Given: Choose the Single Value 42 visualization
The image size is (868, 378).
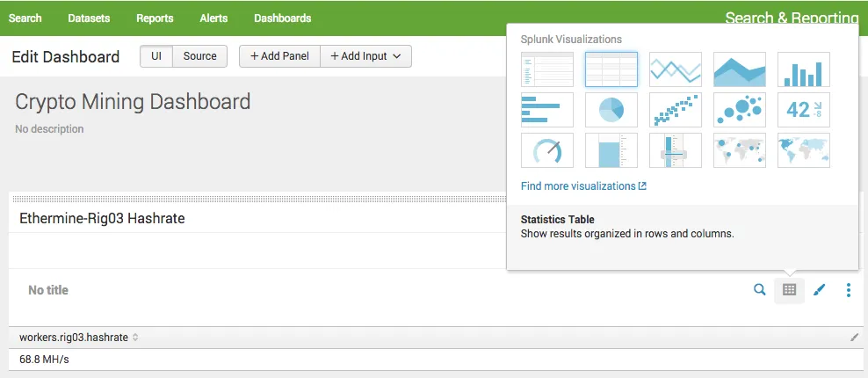Looking at the screenshot, I should coord(804,110).
